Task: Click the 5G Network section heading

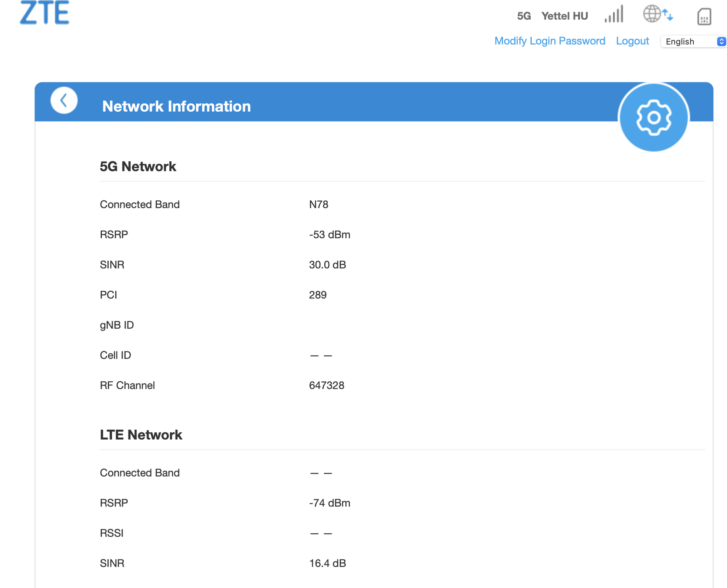Action: (x=138, y=167)
